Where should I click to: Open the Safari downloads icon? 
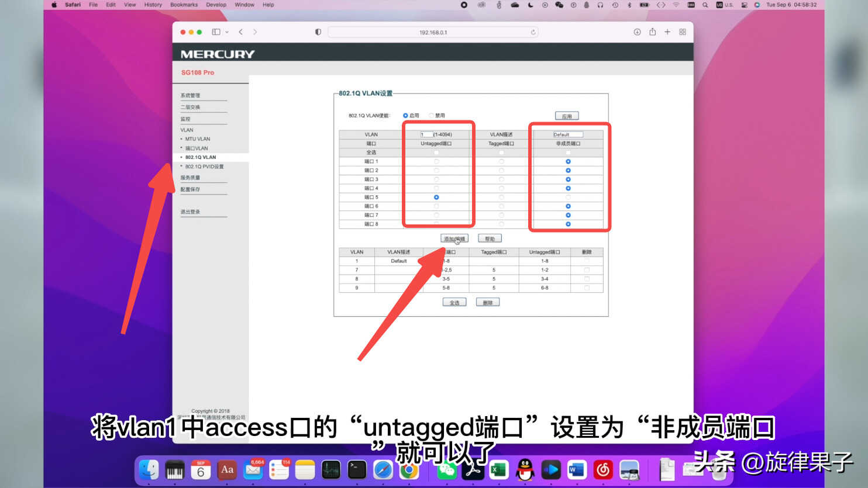(637, 32)
